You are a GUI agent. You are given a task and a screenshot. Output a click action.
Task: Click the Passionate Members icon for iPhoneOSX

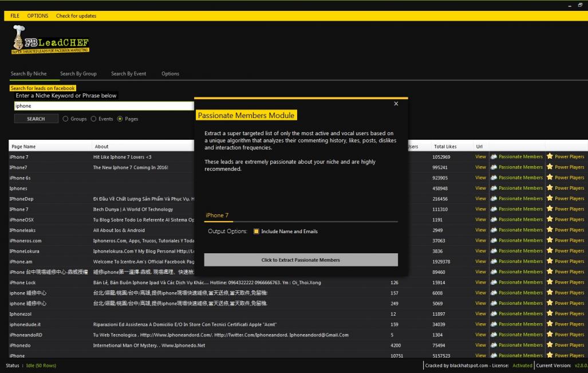click(x=494, y=219)
